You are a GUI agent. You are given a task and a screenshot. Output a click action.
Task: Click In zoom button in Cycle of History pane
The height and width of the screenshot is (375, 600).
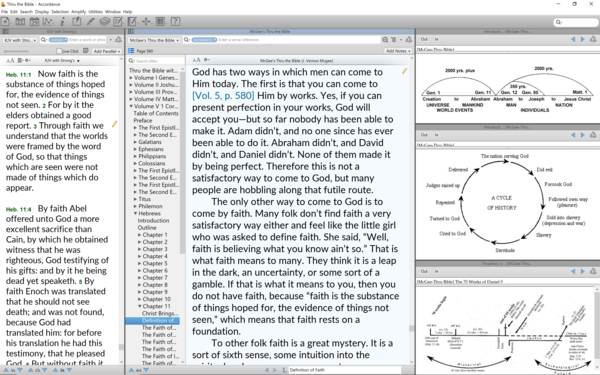coord(436,135)
